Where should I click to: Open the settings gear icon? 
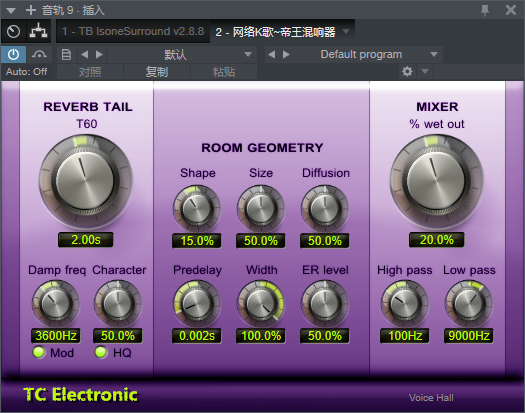point(407,71)
